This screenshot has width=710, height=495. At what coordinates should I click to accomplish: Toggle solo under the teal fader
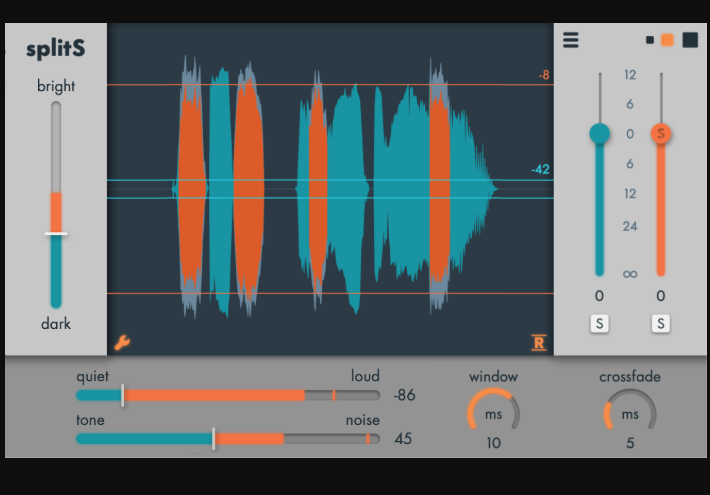click(x=599, y=323)
